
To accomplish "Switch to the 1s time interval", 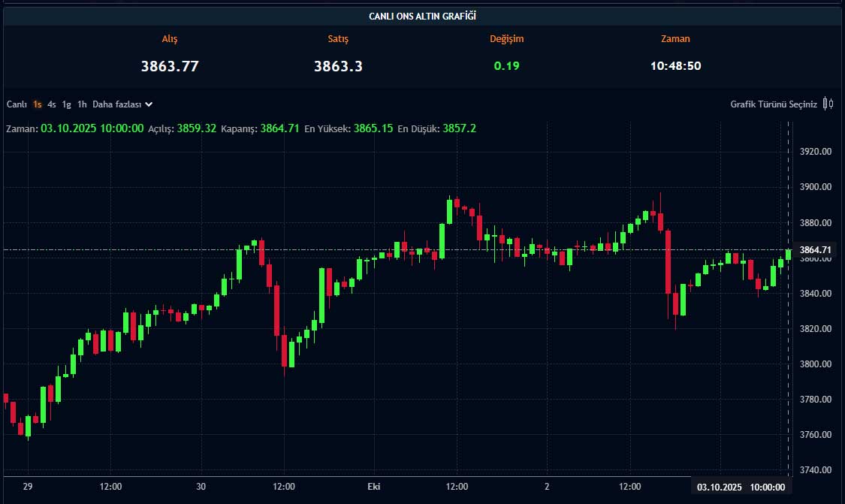I will (38, 104).
